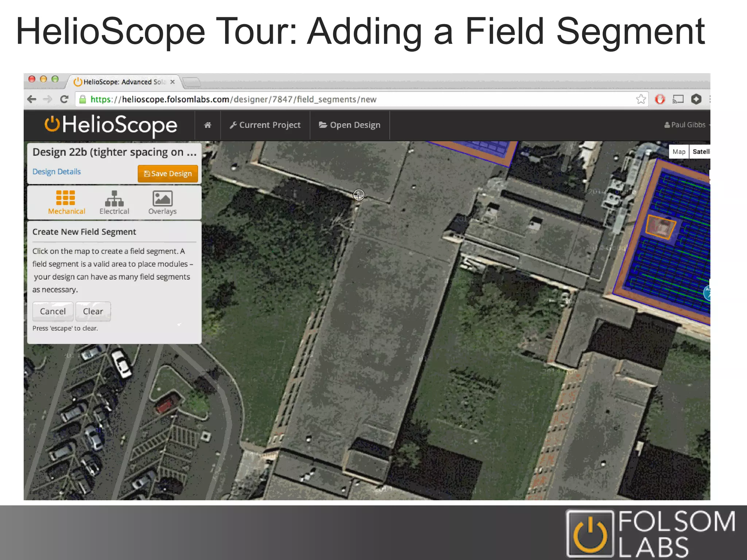Close the HelioScope browser tab
Image resolution: width=747 pixels, height=560 pixels.
[x=173, y=82]
